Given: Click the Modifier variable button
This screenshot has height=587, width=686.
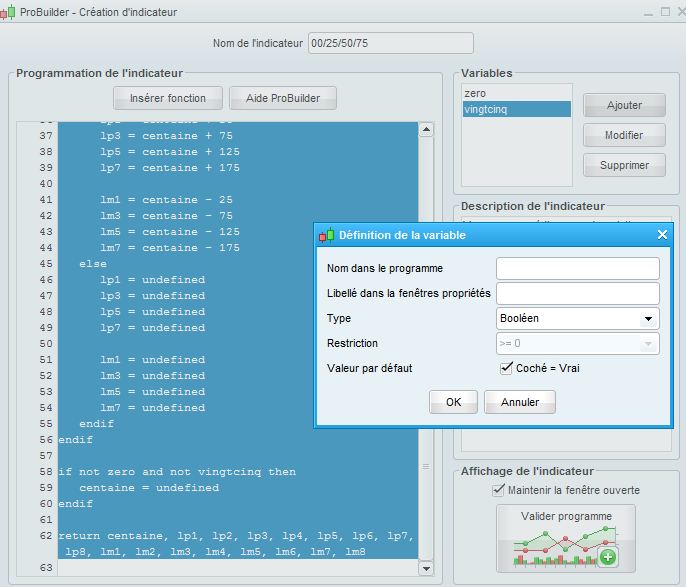Looking at the screenshot, I should pyautogui.click(x=624, y=135).
